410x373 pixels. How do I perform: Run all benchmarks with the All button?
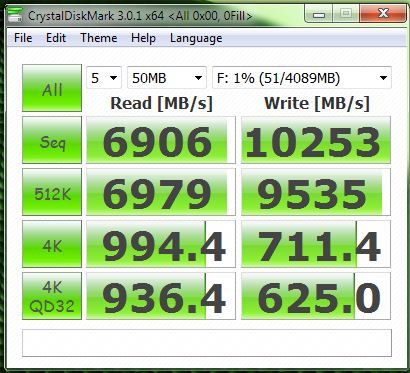(52, 88)
